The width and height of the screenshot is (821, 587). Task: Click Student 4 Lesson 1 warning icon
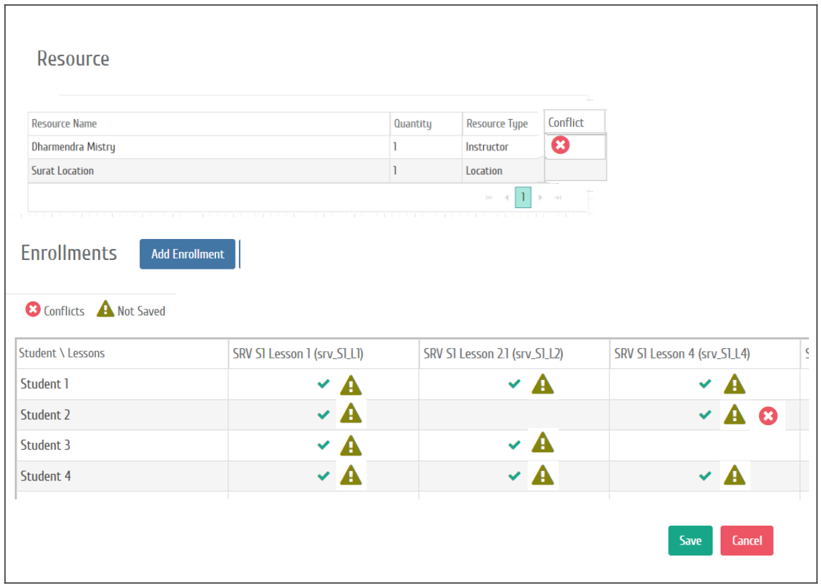click(x=351, y=476)
